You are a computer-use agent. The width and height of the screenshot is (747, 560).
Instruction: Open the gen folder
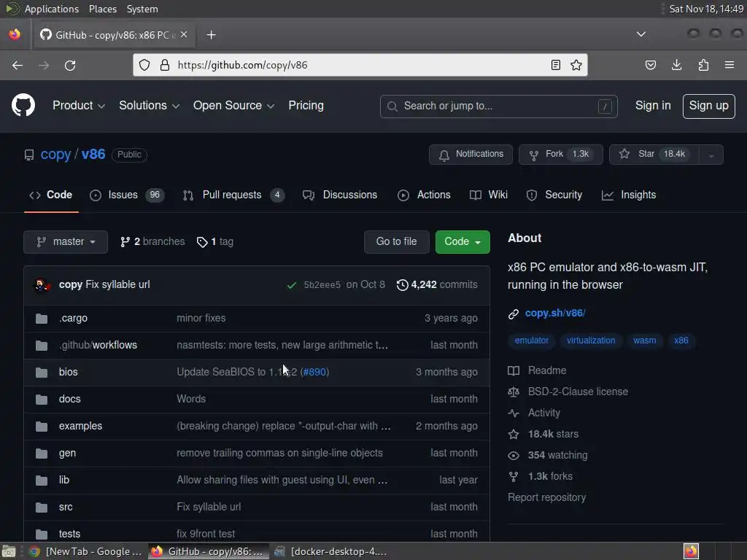point(67,453)
